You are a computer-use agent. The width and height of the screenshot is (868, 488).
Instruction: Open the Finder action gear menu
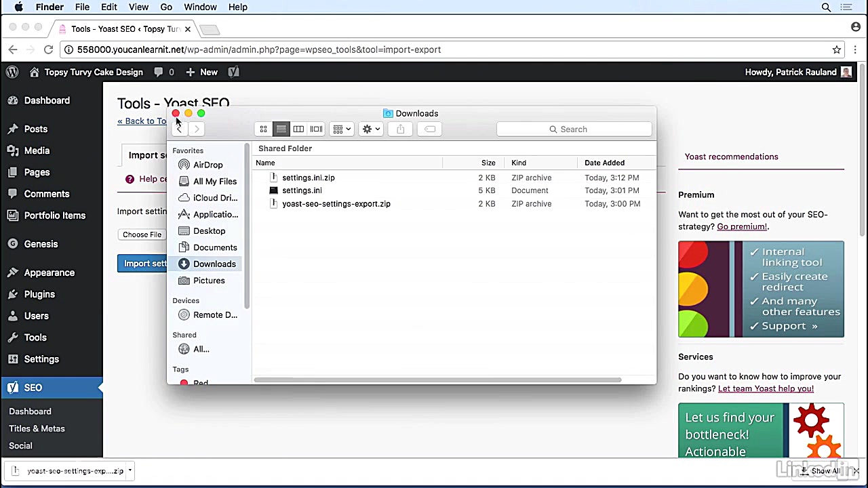coord(372,129)
